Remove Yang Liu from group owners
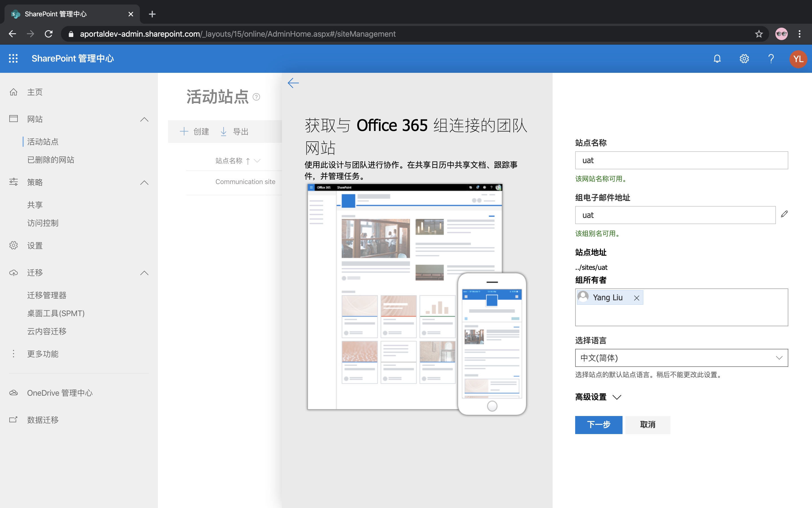The width and height of the screenshot is (812, 508). 637,298
